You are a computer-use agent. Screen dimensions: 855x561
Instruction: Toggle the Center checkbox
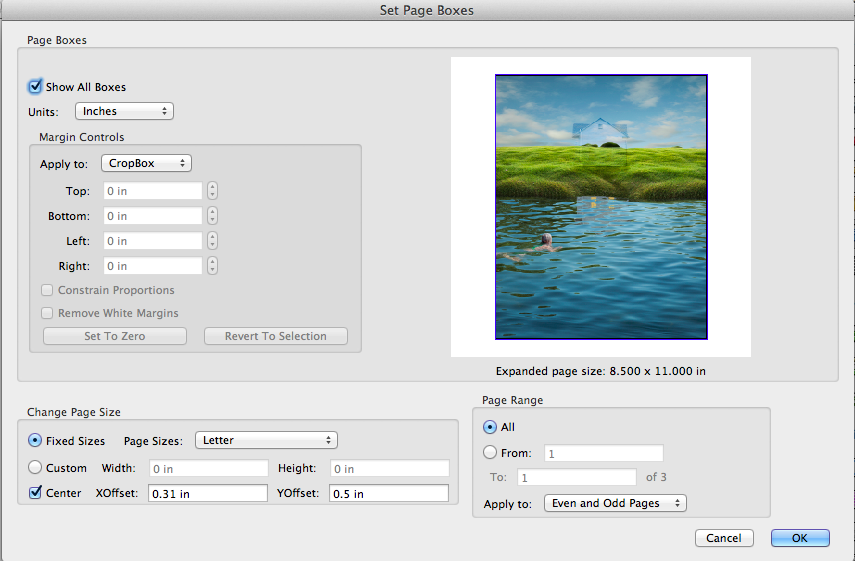(35, 492)
